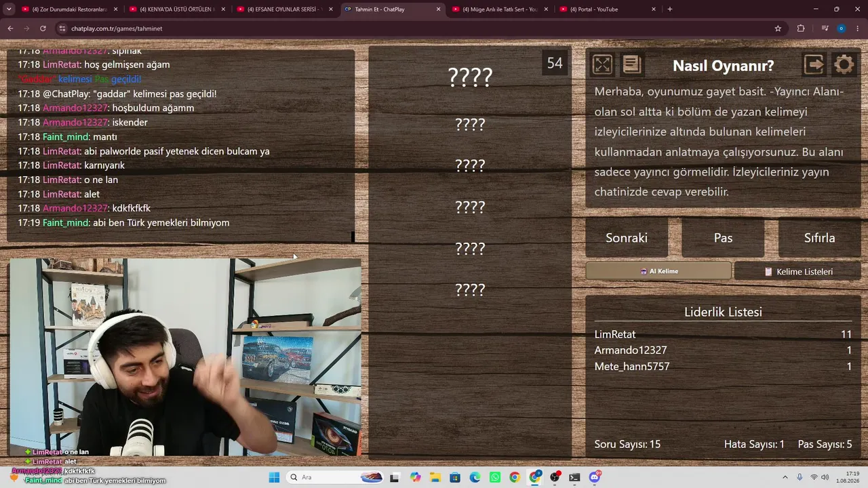Select the AI Kelime option

coord(658,271)
